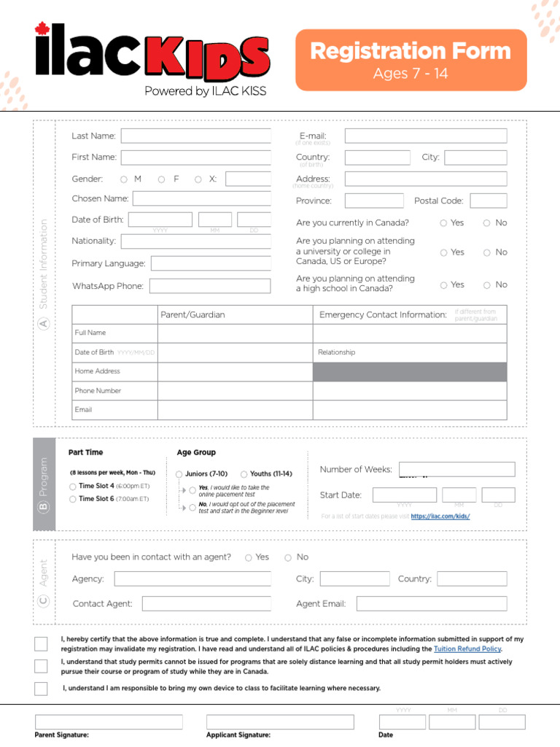Click the WhatsApp Phone input field
The height and width of the screenshot is (747, 560).
coord(210,286)
